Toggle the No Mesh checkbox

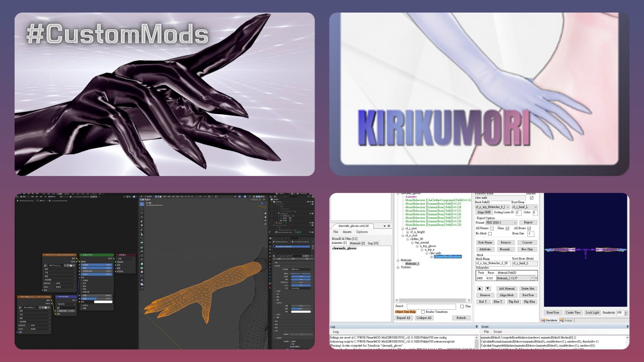coord(490,234)
